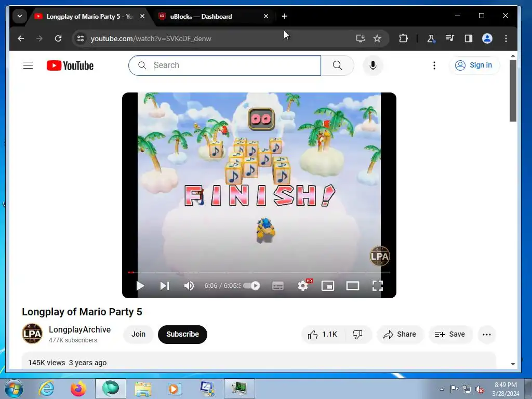The width and height of the screenshot is (532, 399).
Task: Click the page vertical scrollbar thumb
Action: coord(513,90)
